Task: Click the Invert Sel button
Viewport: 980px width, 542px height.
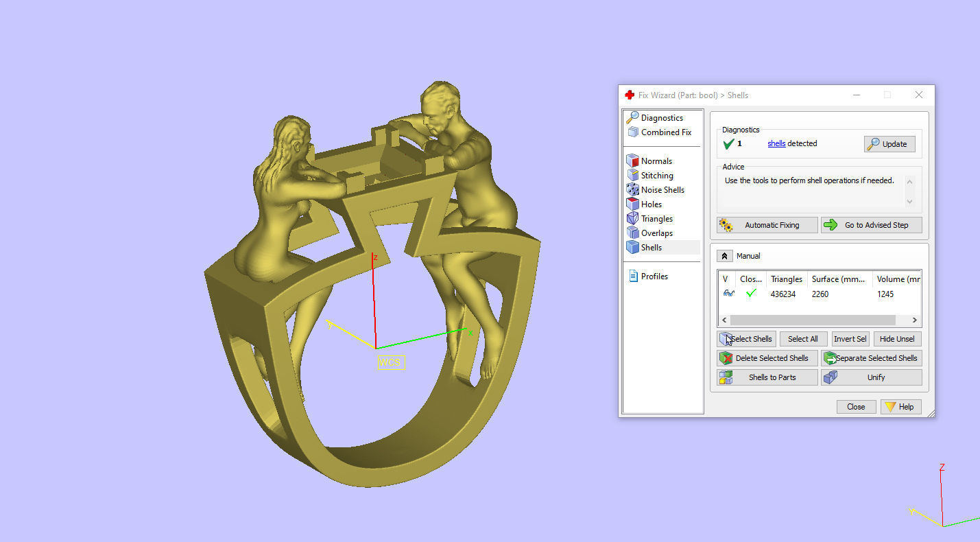Action: pos(850,339)
